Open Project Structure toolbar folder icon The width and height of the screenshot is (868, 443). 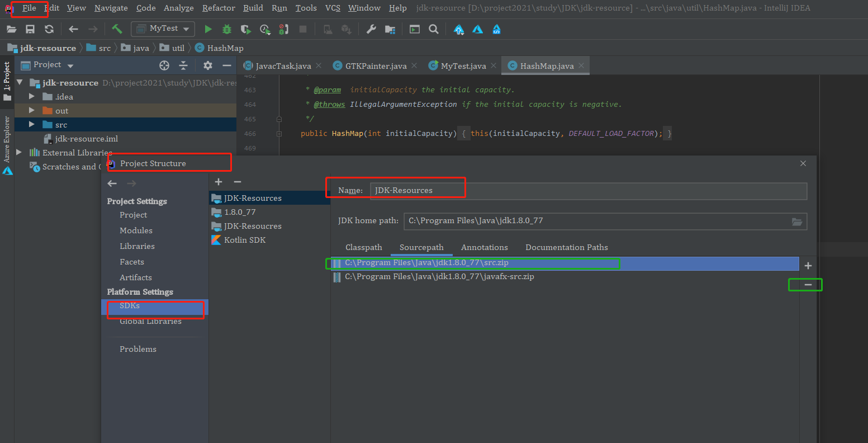(390, 29)
